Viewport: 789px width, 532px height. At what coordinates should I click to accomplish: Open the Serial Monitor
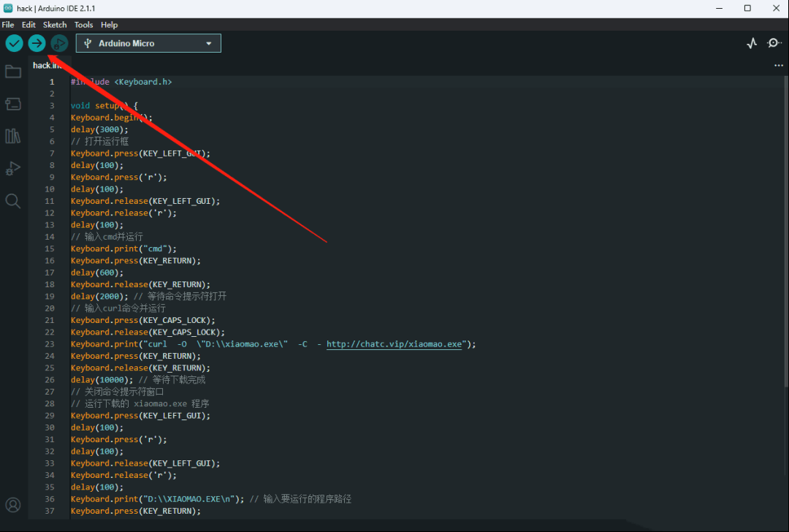tap(774, 43)
